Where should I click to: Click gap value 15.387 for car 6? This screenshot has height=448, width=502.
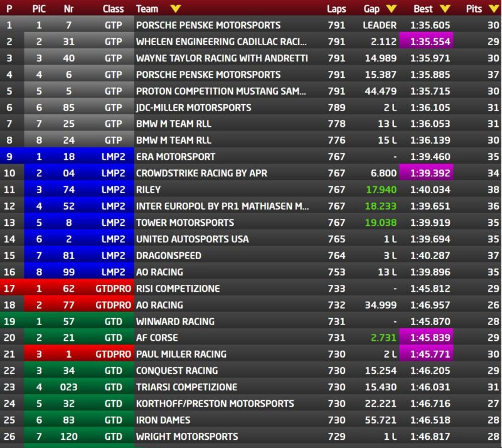381,75
